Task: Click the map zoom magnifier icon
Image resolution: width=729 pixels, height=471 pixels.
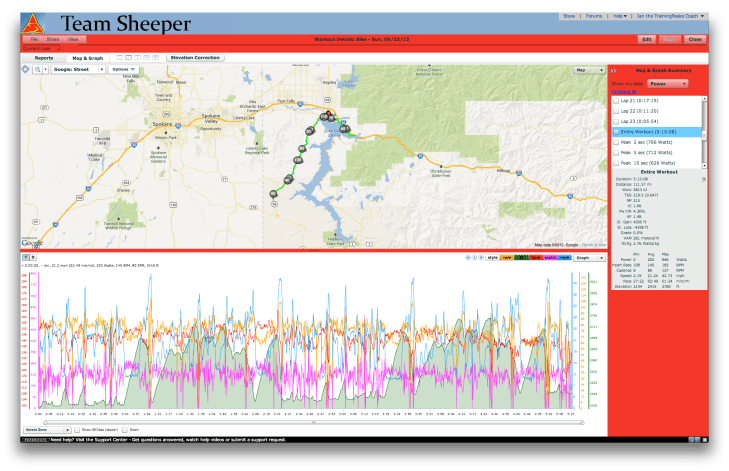Action: coord(38,69)
